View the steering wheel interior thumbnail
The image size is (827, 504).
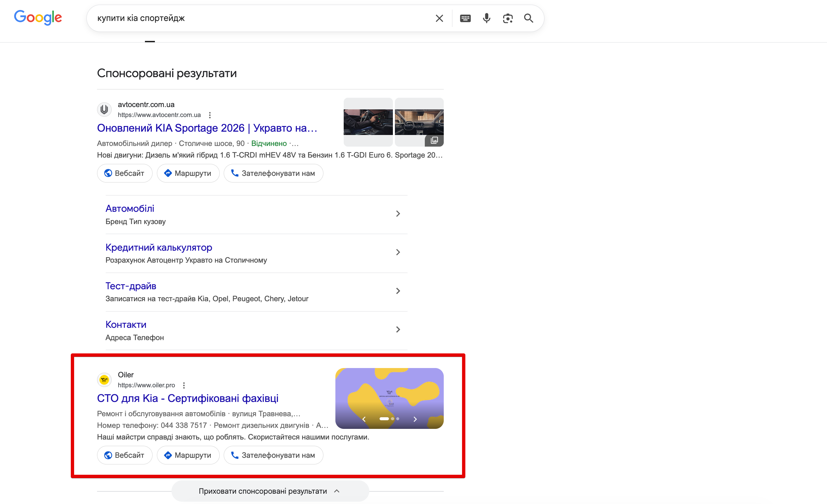[x=368, y=122]
